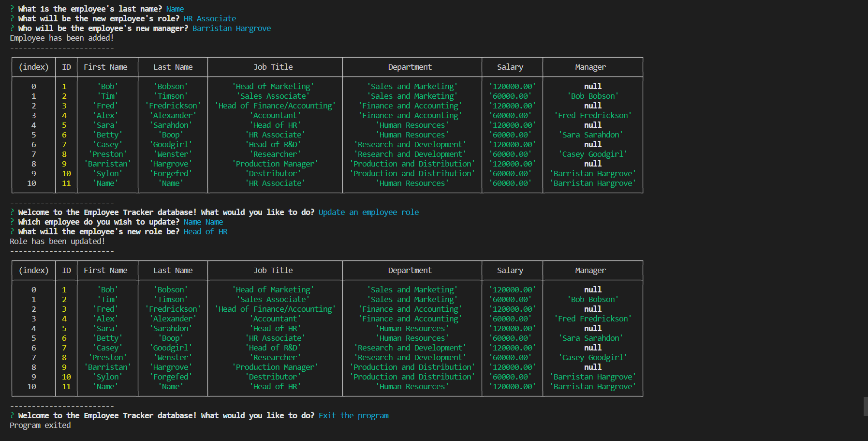The width and height of the screenshot is (868, 441).
Task: Click the 'Salary' column header in first table
Action: point(510,67)
